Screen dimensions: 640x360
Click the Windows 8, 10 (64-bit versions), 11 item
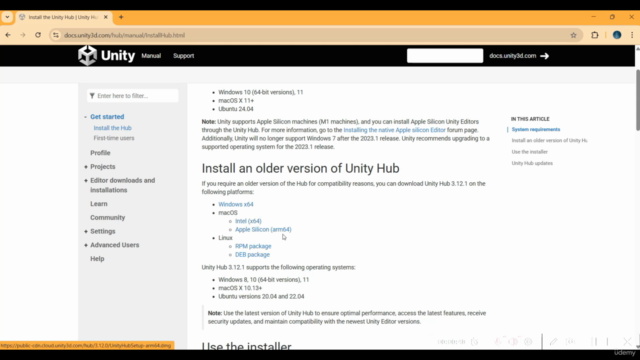263,280
